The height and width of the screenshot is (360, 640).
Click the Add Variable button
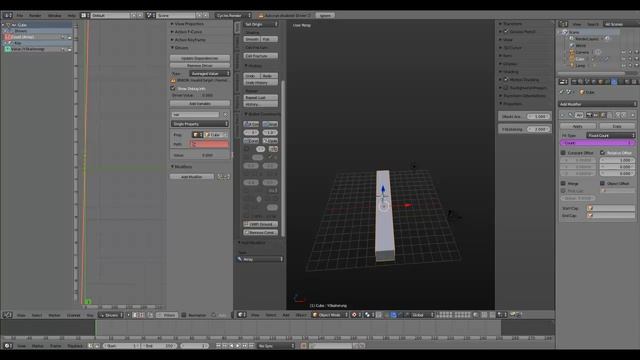200,104
